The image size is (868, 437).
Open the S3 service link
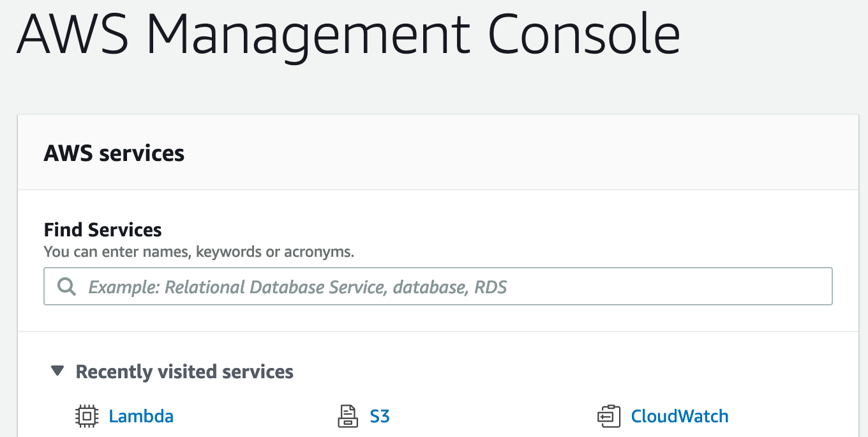pyautogui.click(x=380, y=417)
